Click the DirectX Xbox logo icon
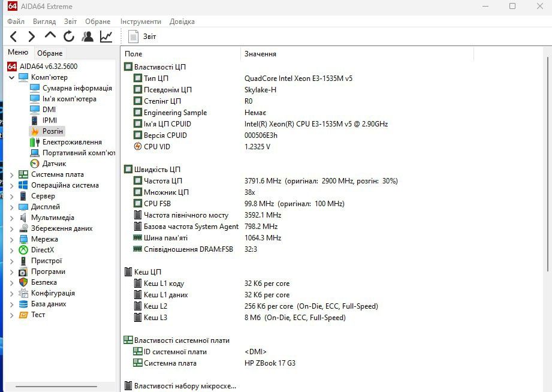The image size is (552, 392). point(23,250)
